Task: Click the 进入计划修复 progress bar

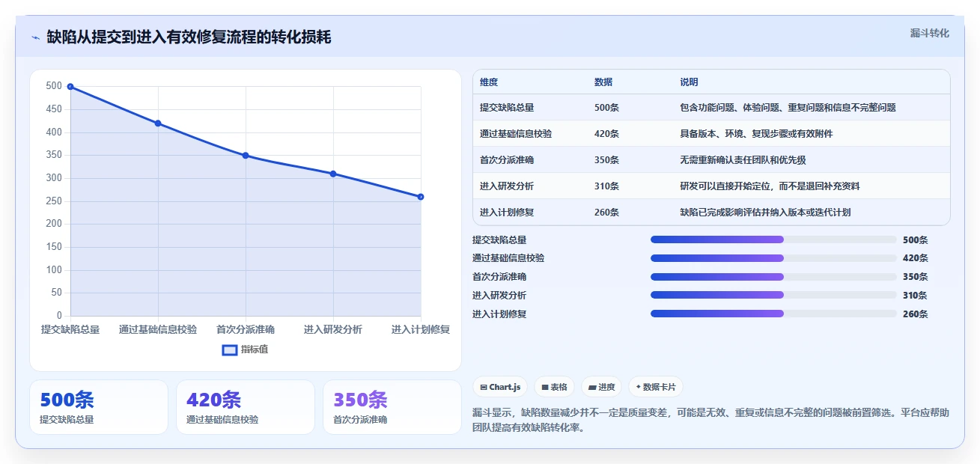Action: [773, 314]
